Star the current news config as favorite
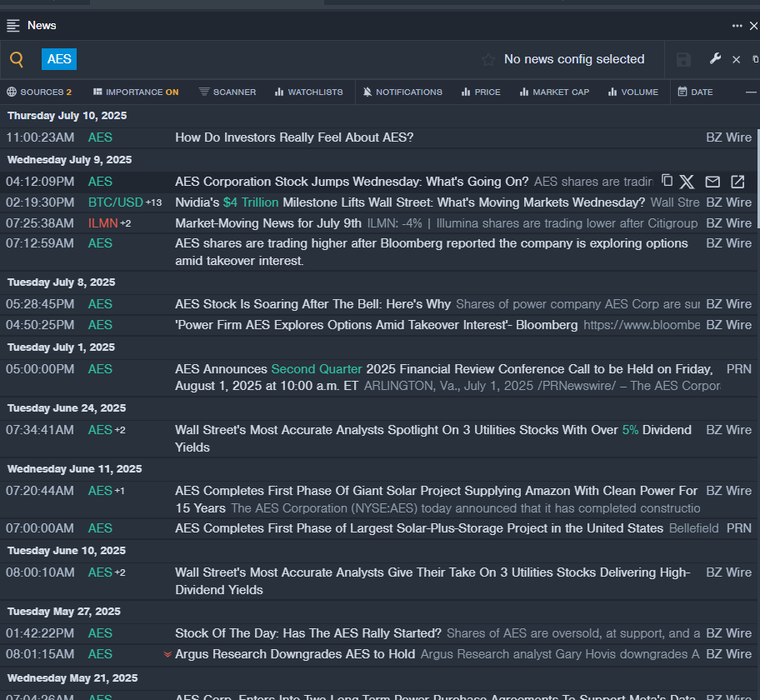760x700 pixels. 488,60
